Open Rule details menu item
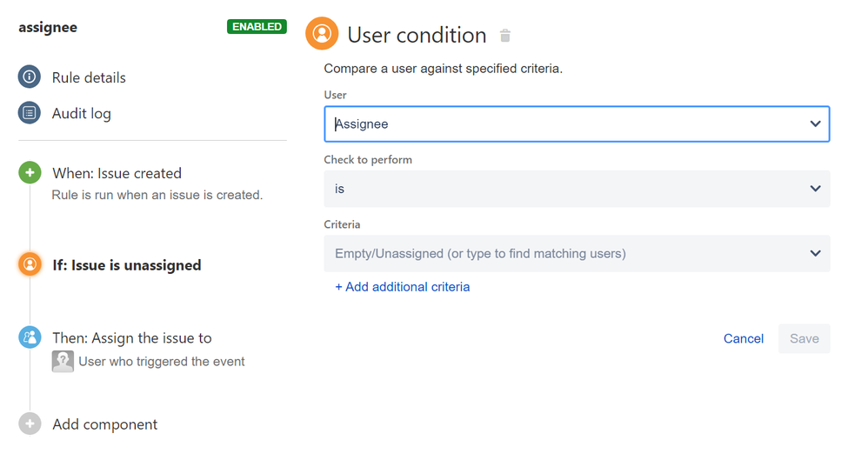The width and height of the screenshot is (868, 467). (x=89, y=77)
